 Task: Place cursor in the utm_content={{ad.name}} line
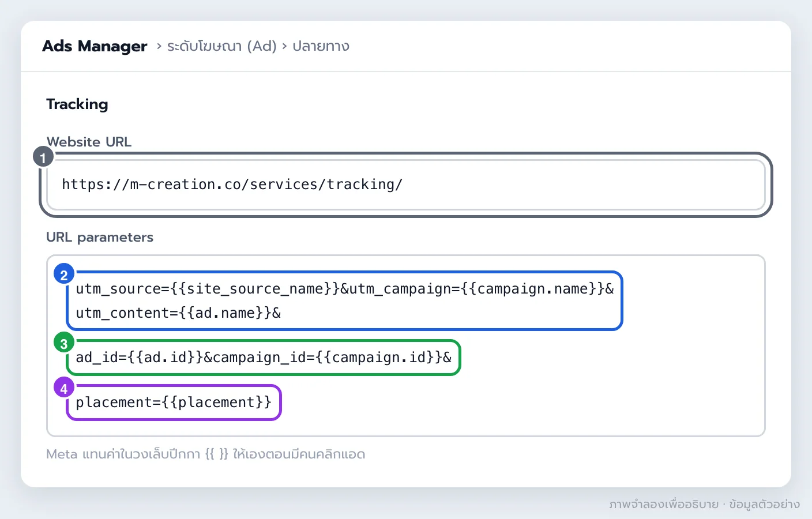tap(178, 313)
